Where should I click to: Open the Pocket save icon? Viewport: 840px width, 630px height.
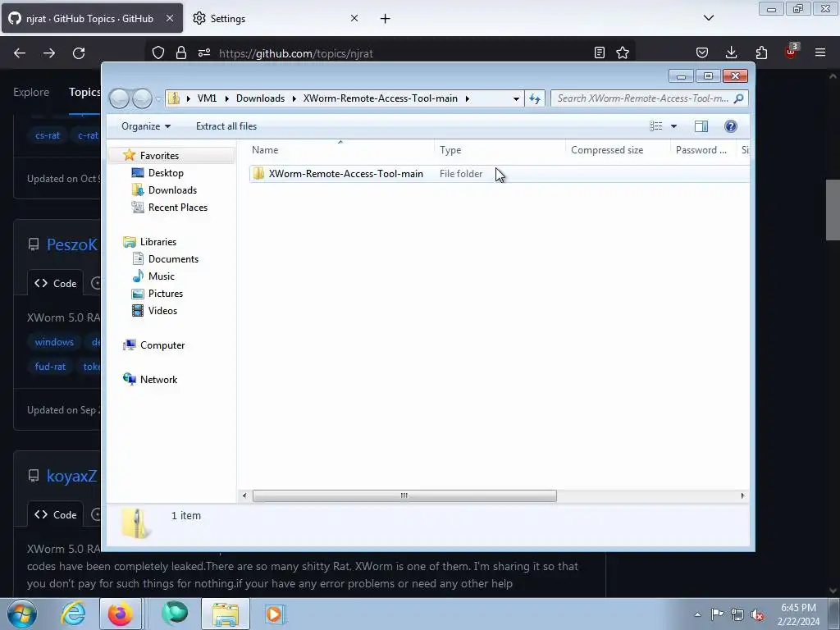pyautogui.click(x=702, y=53)
